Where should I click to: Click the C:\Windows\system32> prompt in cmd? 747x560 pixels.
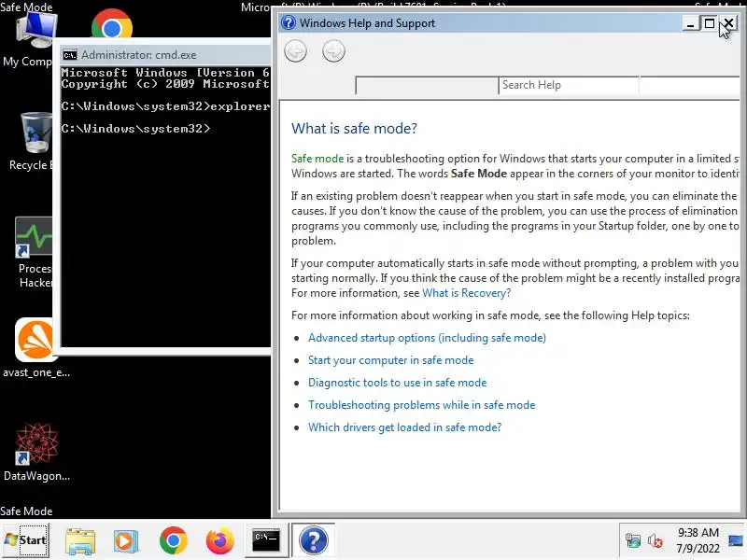135,129
